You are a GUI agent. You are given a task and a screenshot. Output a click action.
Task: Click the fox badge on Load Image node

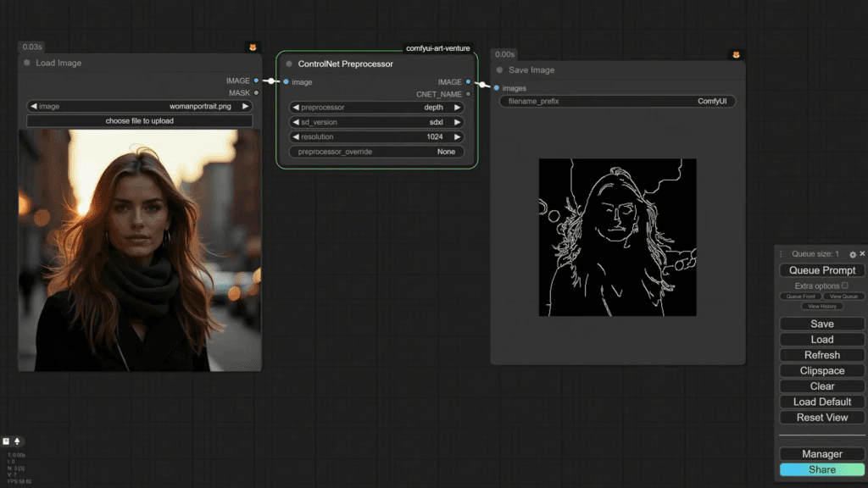click(x=252, y=47)
